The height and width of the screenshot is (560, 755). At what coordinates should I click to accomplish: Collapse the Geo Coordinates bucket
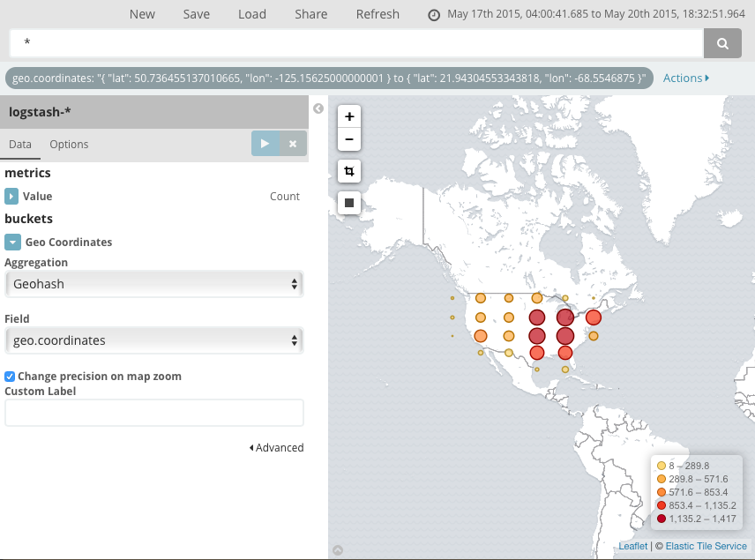(12, 242)
